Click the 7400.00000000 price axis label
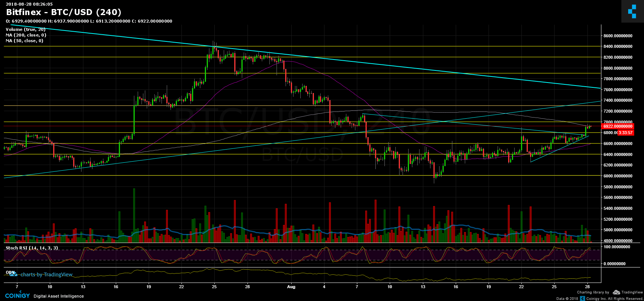Image resolution: width=644 pixels, height=301 pixels. click(618, 101)
